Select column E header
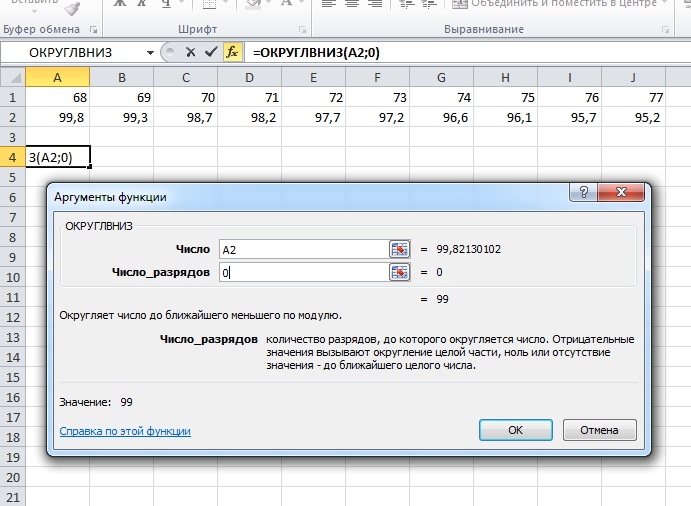Viewport: 691px width, 506px height. click(313, 78)
